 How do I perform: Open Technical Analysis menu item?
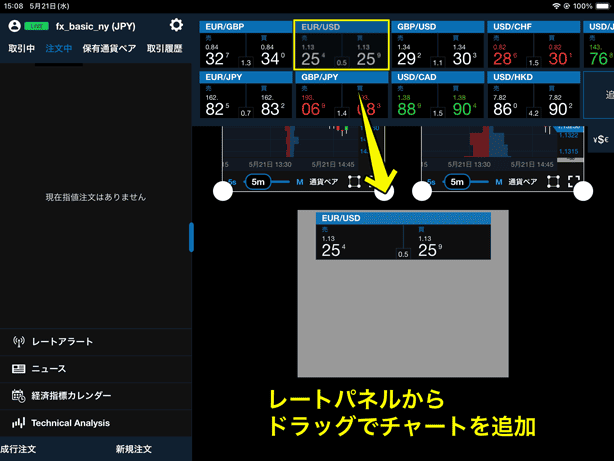(x=96, y=423)
